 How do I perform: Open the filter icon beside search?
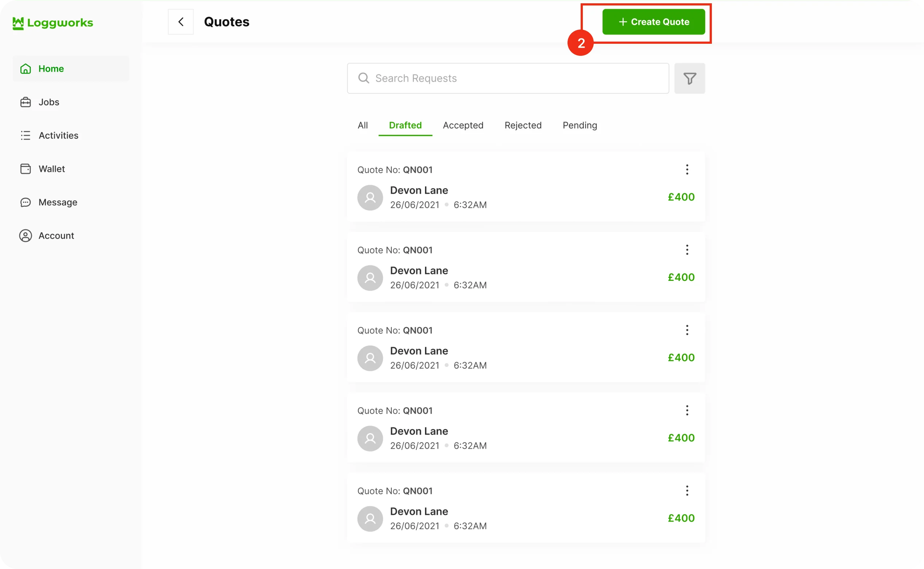pyautogui.click(x=689, y=78)
